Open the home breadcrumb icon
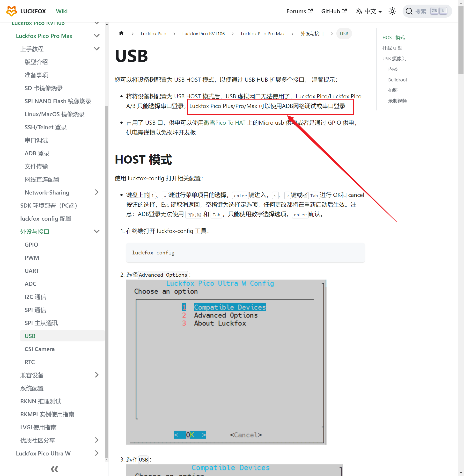The width and height of the screenshot is (464, 476). coord(121,33)
